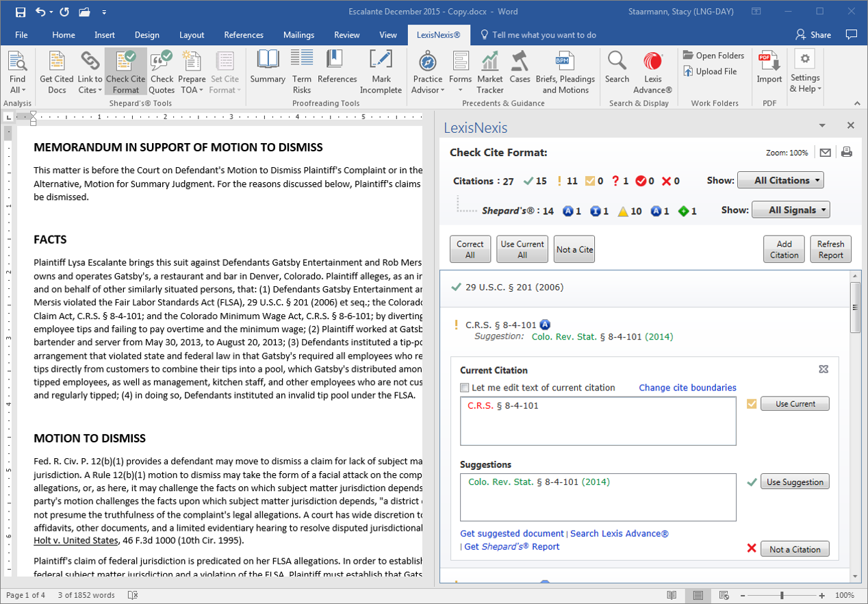The height and width of the screenshot is (604, 868).
Task: Open the Find All dropdown
Action: click(x=17, y=73)
